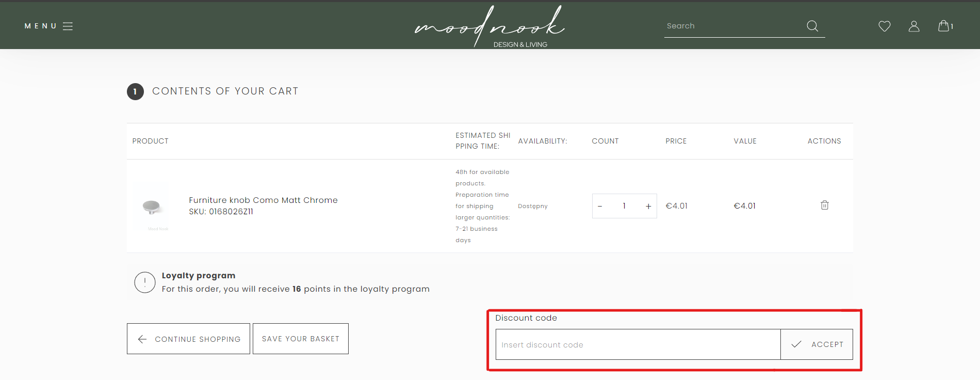The width and height of the screenshot is (980, 380).
Task: Click the quantity count field
Action: point(624,206)
